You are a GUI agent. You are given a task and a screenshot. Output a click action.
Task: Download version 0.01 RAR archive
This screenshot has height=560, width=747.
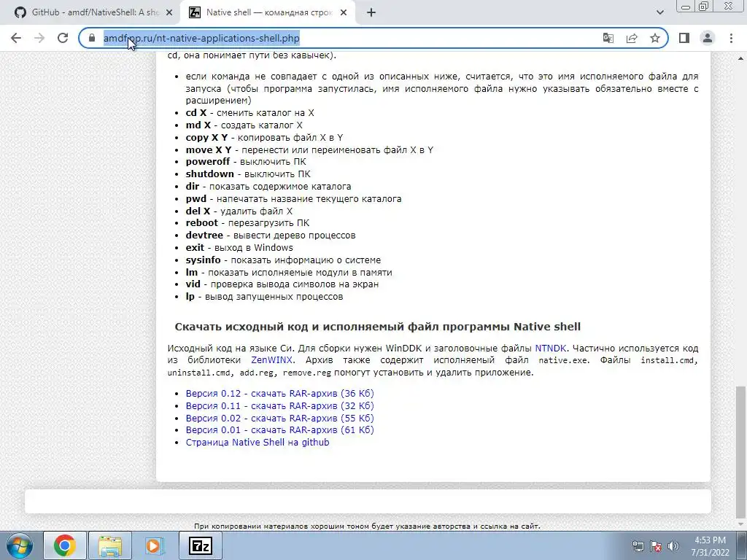(279, 429)
